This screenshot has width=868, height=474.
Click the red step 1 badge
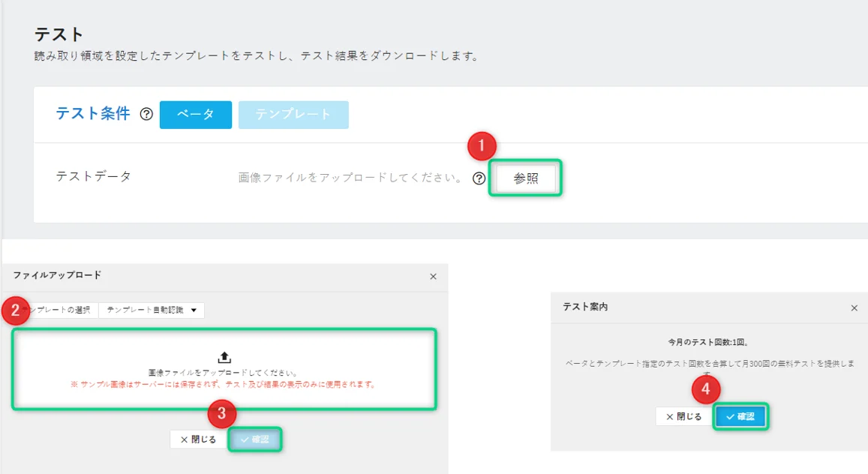pos(482,146)
